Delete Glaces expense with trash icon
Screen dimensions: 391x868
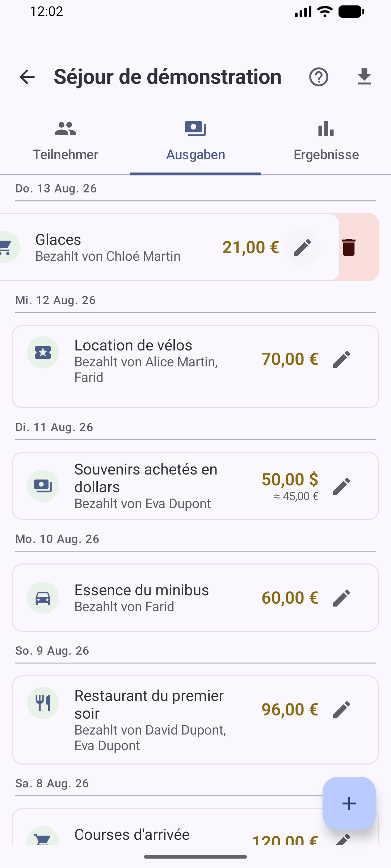coord(349,247)
